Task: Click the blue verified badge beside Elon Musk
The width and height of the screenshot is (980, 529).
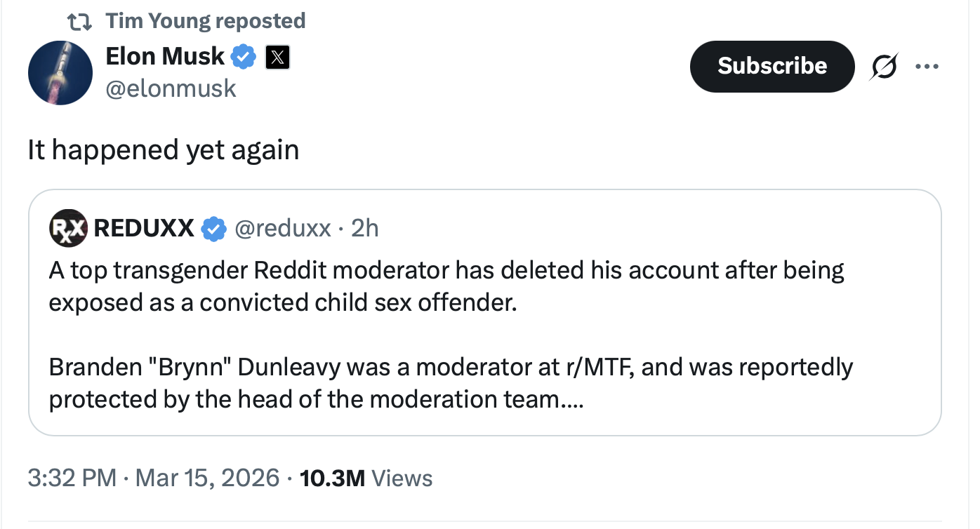Action: 244,57
